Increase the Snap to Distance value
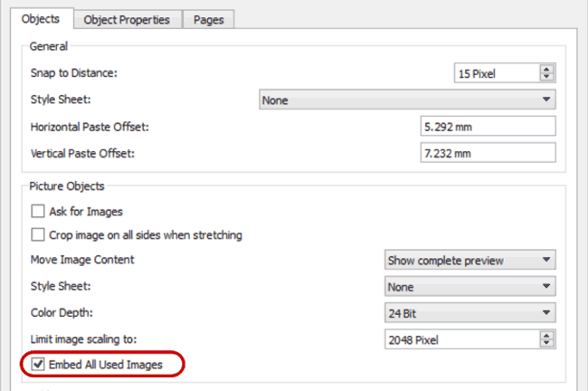The width and height of the screenshot is (588, 391). pos(546,69)
